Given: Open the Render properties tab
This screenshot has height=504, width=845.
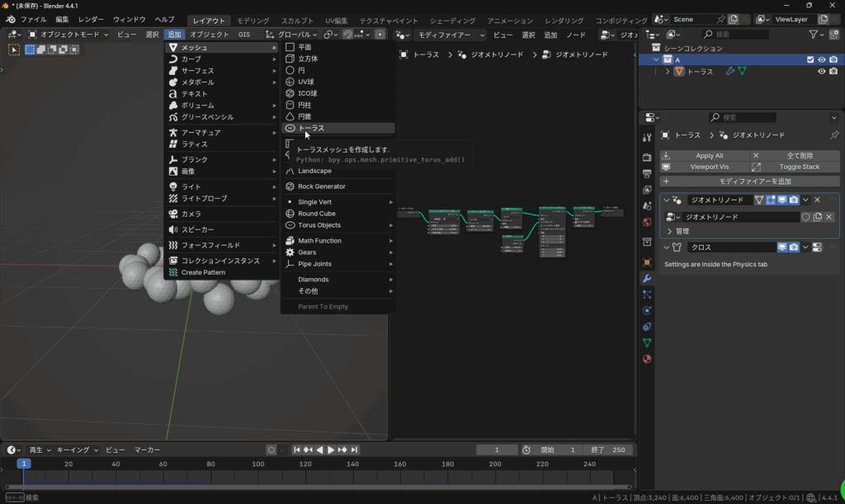Looking at the screenshot, I should (647, 158).
